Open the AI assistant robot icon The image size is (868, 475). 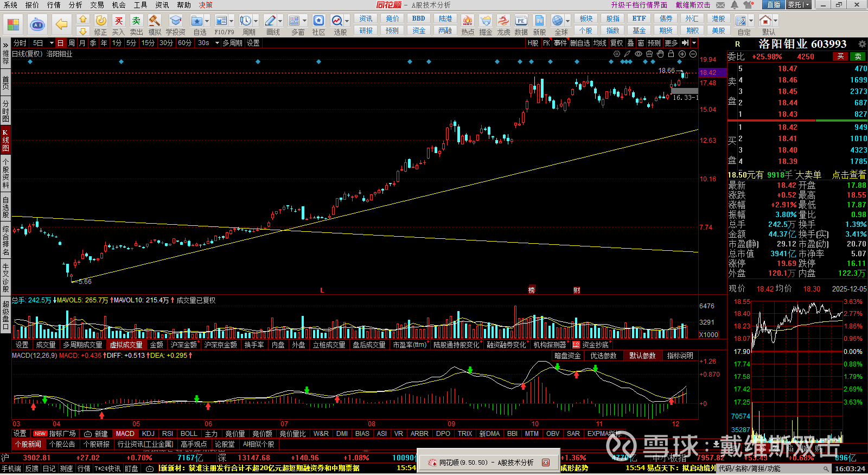coord(37,24)
